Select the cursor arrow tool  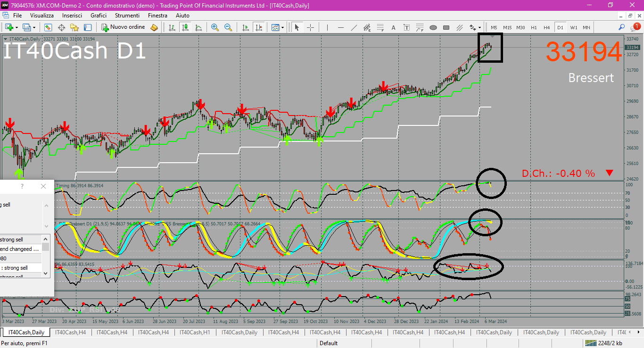click(x=297, y=27)
